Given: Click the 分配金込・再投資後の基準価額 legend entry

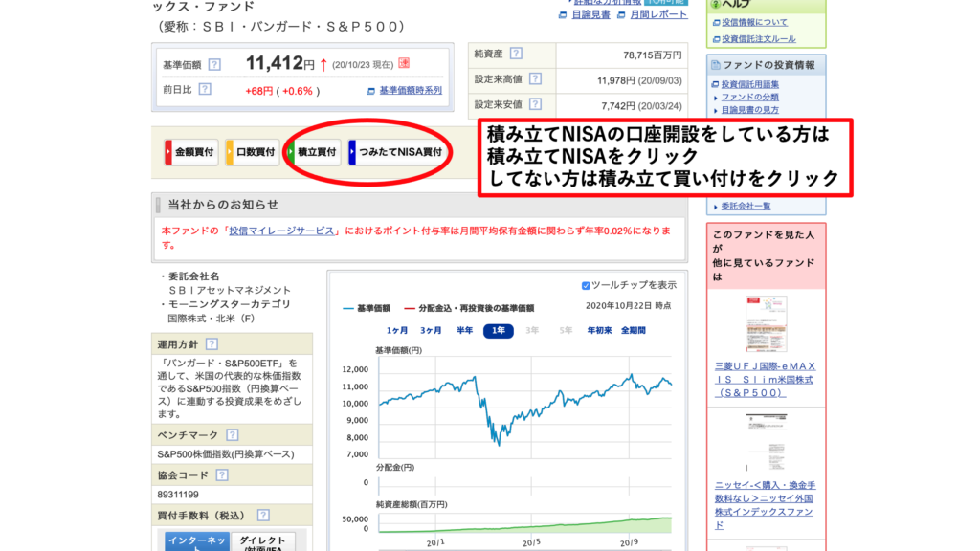Looking at the screenshot, I should (469, 308).
